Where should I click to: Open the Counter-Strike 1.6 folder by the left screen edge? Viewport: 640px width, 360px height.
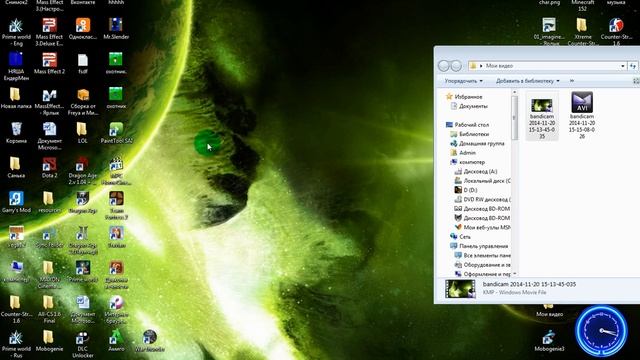[x=16, y=309]
